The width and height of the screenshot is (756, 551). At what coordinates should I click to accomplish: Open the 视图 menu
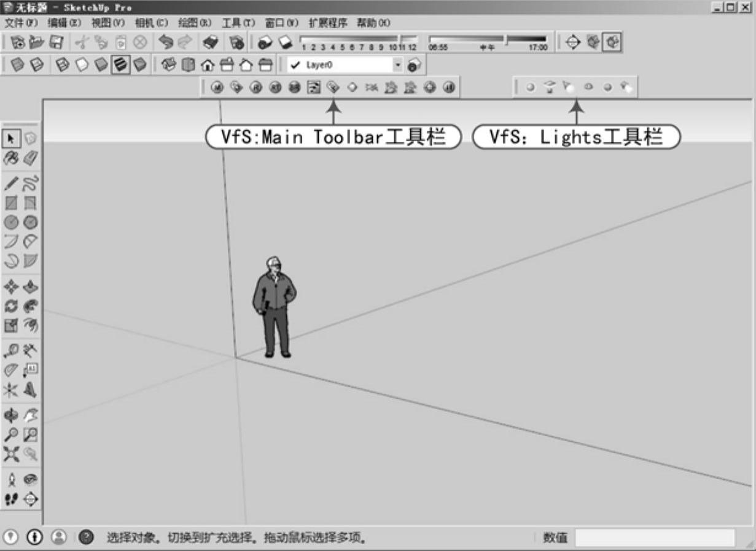(108, 23)
